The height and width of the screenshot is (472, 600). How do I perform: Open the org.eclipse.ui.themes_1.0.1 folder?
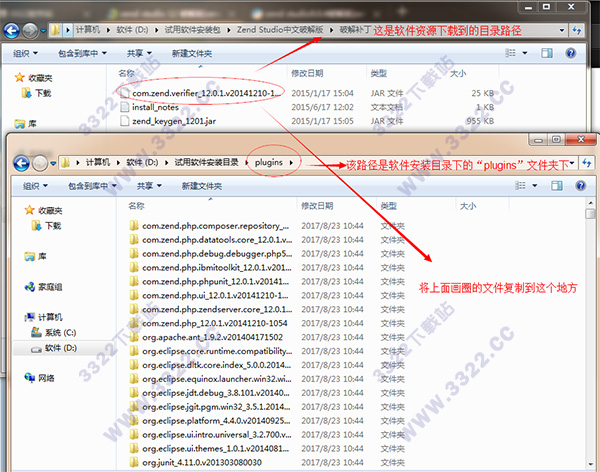(209, 449)
